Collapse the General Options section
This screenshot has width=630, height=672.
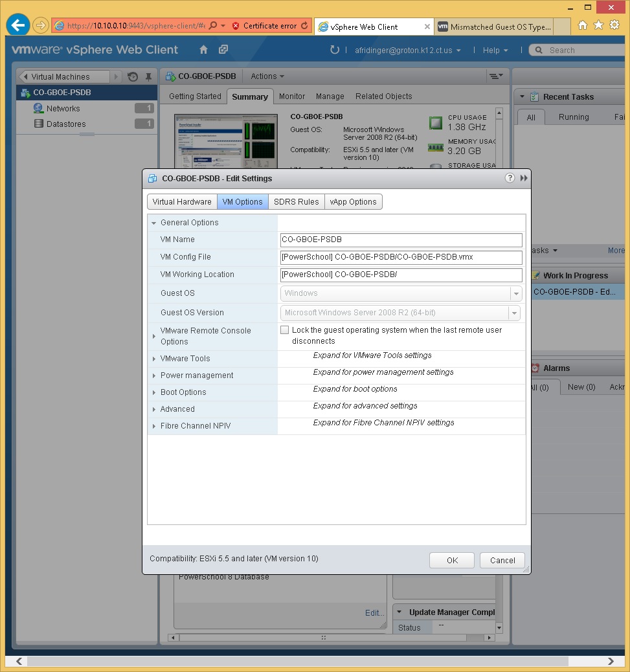[153, 221]
